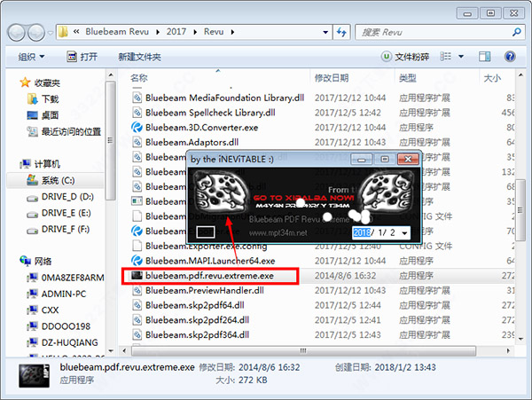Image resolution: width=532 pixels, height=400 pixels.
Task: Sort by the 修改日期 column header
Action: click(332, 78)
